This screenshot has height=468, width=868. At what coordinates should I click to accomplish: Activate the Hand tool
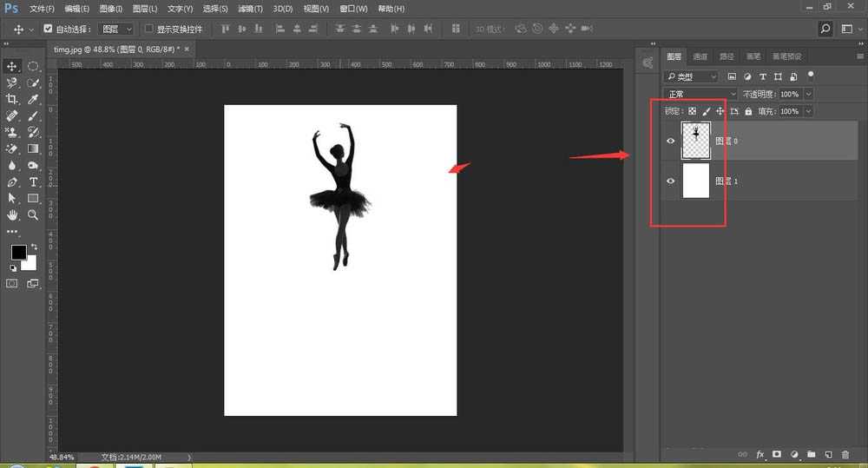point(12,214)
